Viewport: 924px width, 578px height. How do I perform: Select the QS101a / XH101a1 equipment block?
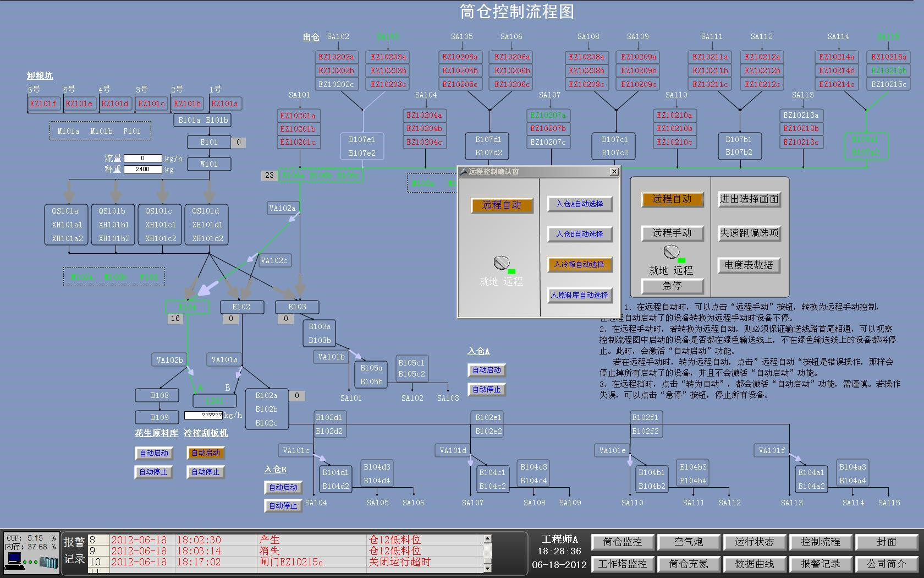pyautogui.click(x=67, y=225)
